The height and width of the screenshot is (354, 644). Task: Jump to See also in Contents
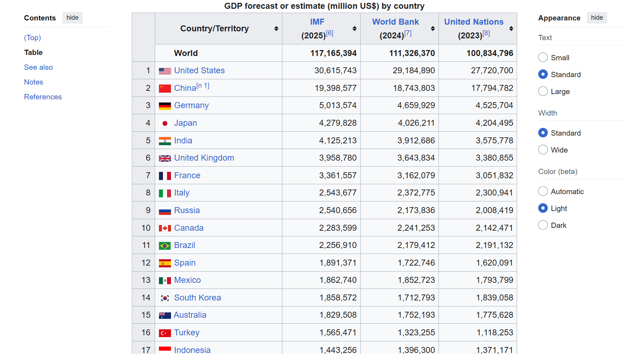38,67
